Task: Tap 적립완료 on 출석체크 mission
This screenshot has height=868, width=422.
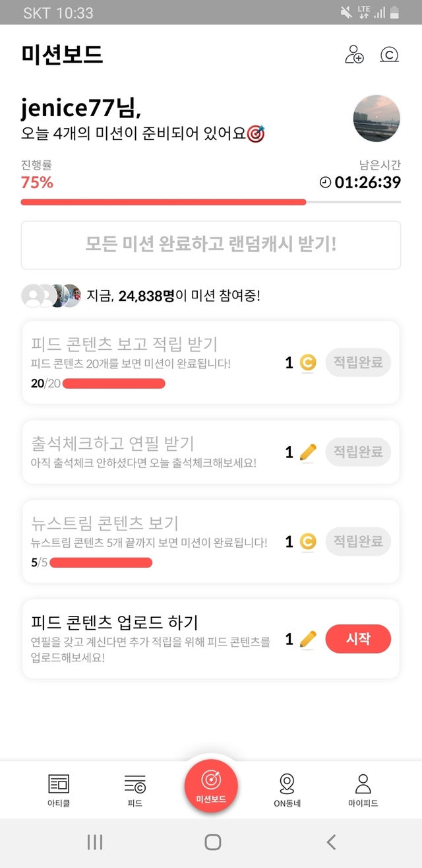Action: pyautogui.click(x=358, y=452)
